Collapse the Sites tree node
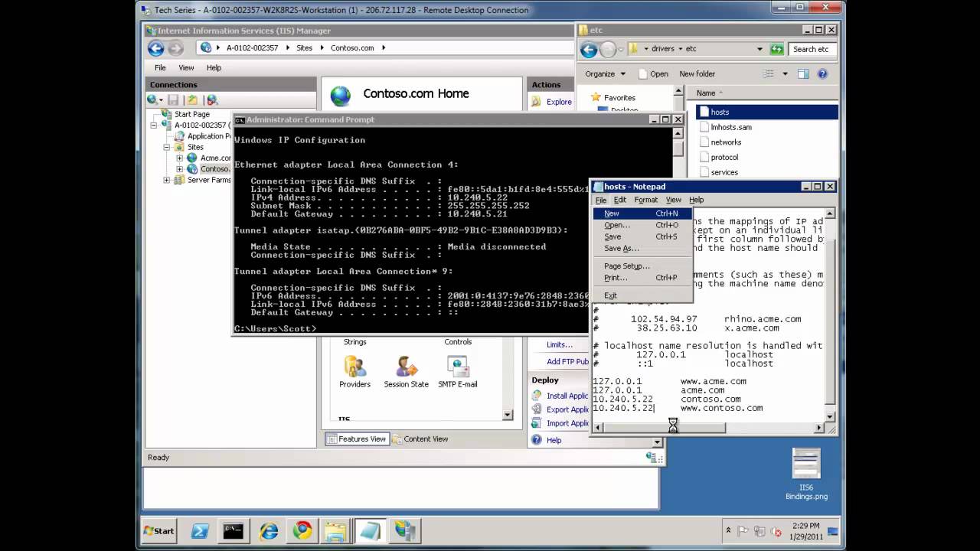 [166, 147]
